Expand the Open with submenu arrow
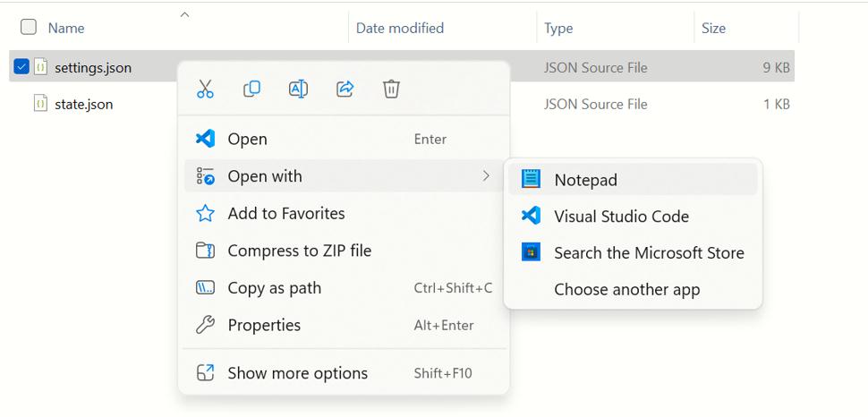 [x=486, y=176]
